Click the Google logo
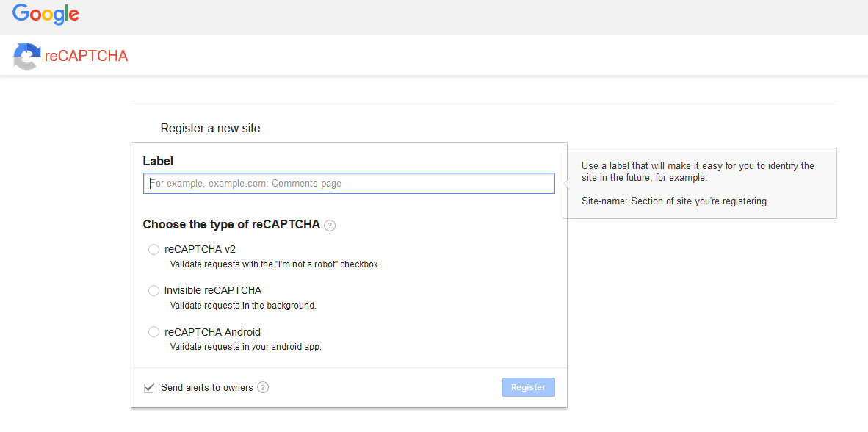Viewport: 868px width, 432px height. pyautogui.click(x=46, y=14)
